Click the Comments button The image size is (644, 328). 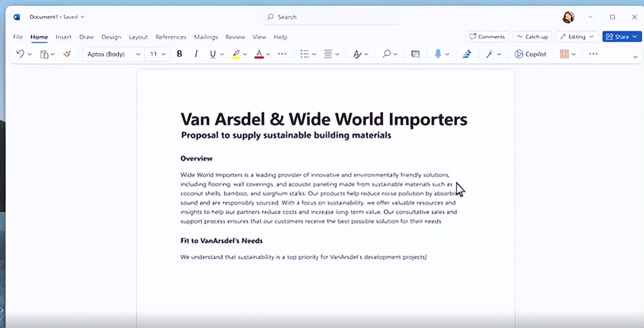(487, 37)
